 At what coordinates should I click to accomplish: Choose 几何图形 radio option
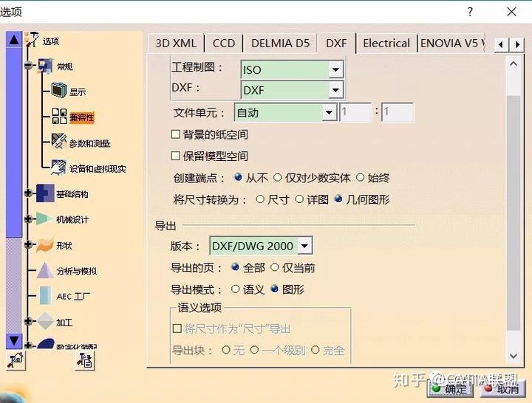338,199
